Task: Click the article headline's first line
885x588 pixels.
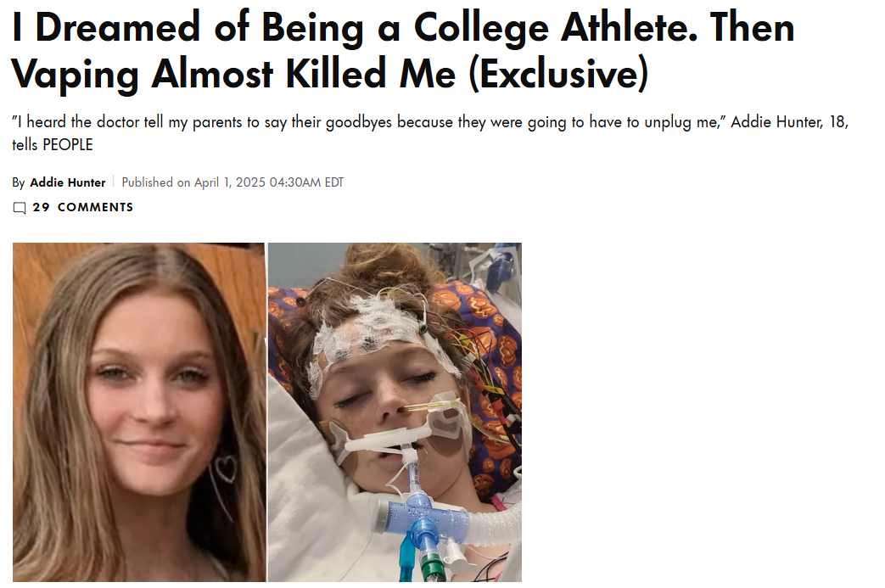Action: point(403,28)
